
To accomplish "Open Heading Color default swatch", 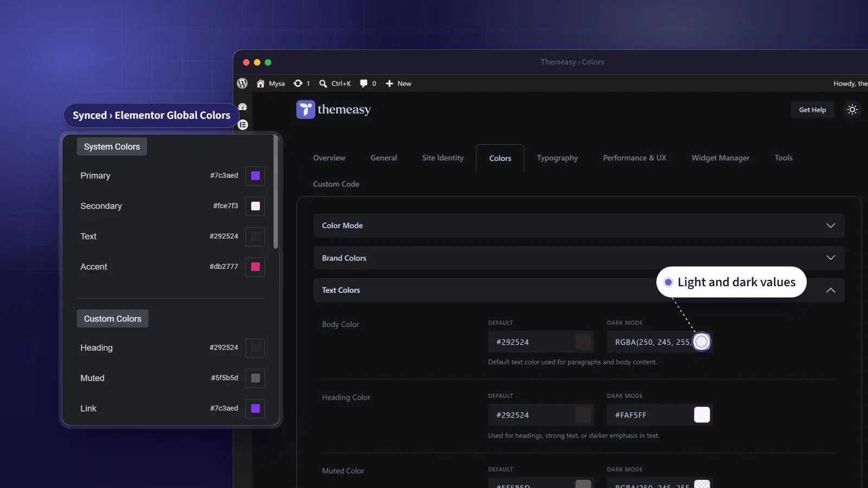I will (x=583, y=415).
